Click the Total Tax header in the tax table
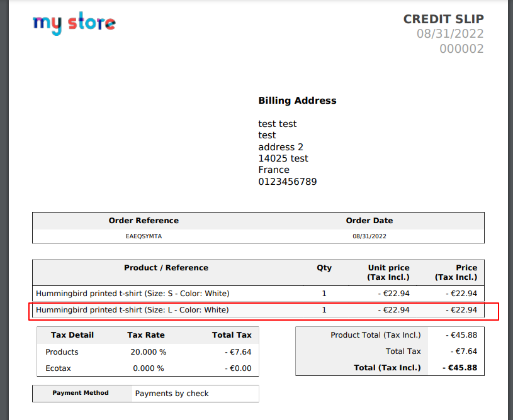Screen dimensions: 513x420 pos(232,335)
